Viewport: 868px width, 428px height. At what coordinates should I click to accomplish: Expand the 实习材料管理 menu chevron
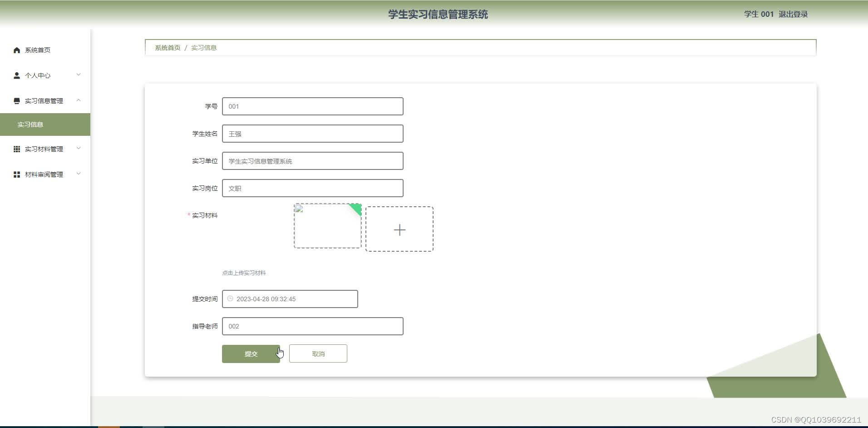79,148
